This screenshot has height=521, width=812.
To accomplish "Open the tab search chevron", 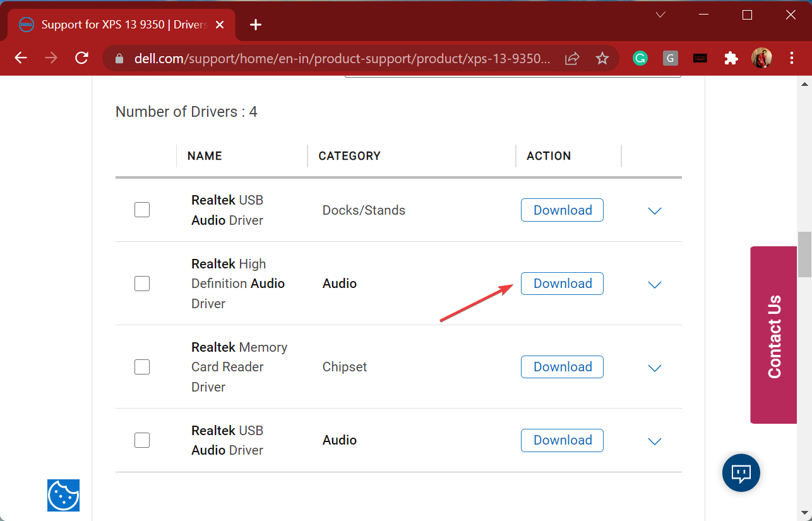I will 660,15.
